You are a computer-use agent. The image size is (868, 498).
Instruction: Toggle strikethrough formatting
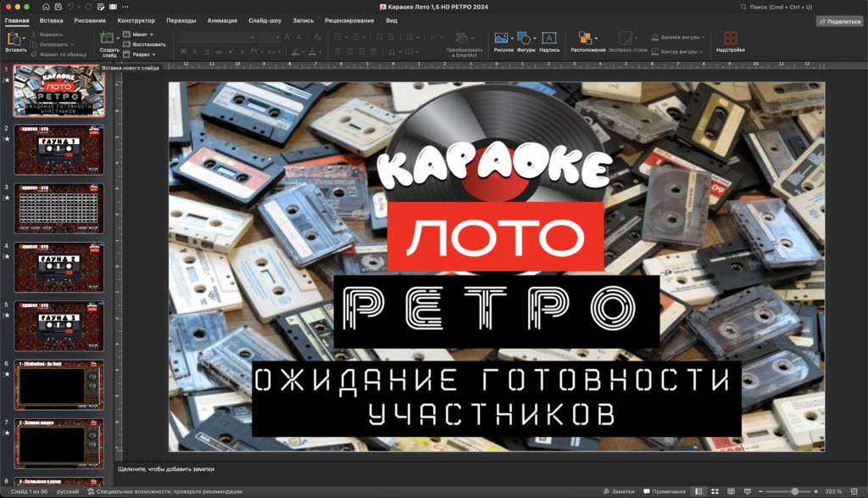(219, 52)
